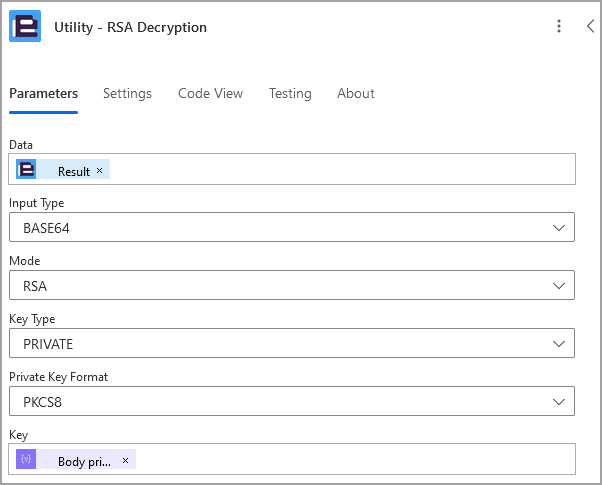Screen dimensions: 602x485
Task: Remove the Body pri... token from Key
Action: (x=125, y=460)
